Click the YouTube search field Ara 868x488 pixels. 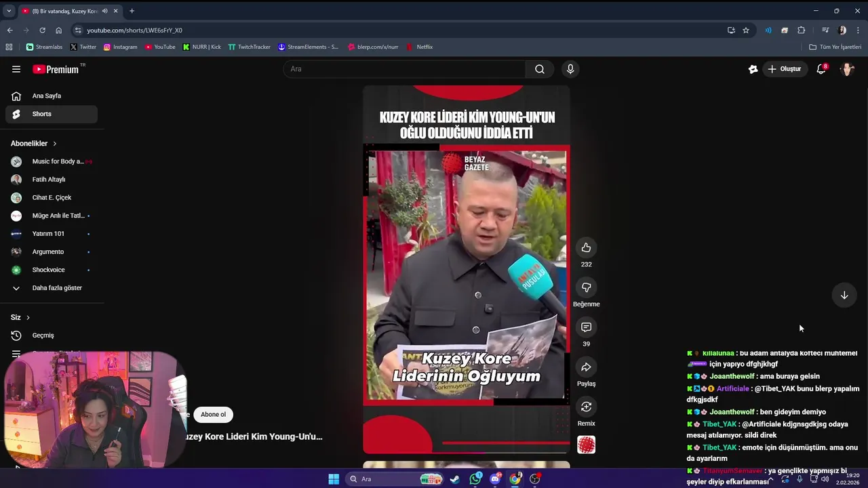coord(404,69)
